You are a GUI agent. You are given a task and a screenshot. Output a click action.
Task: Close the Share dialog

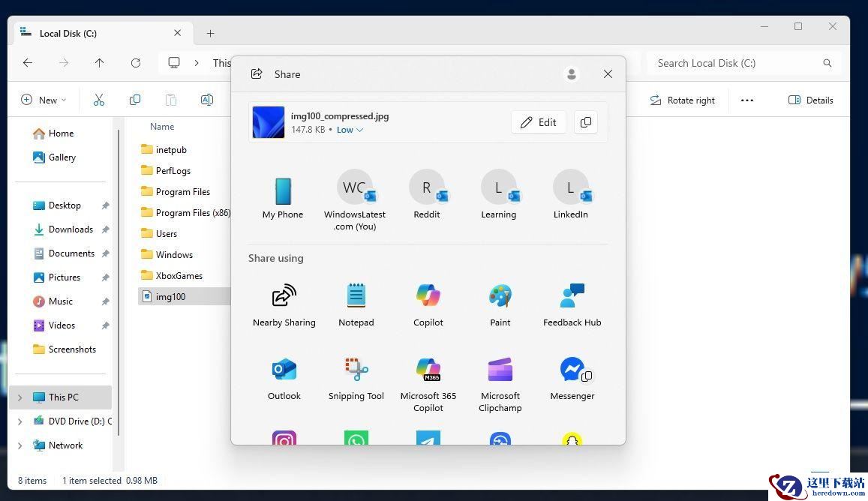click(608, 74)
